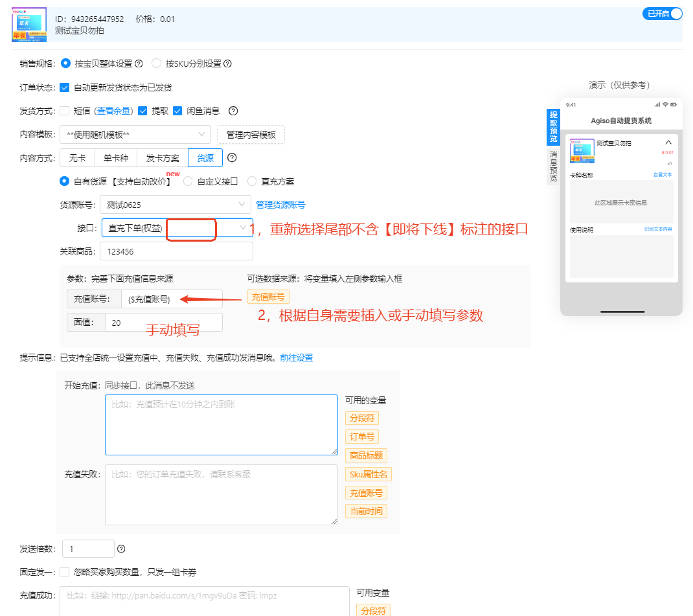Image resolution: width=693 pixels, height=616 pixels.
Task: Switch to 单卡种 content mode tab
Action: tap(116, 158)
